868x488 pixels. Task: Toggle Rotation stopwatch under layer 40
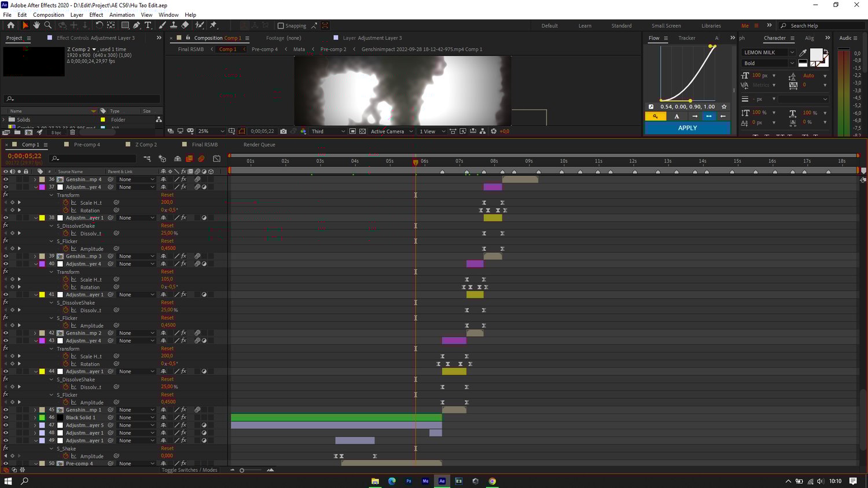(66, 287)
